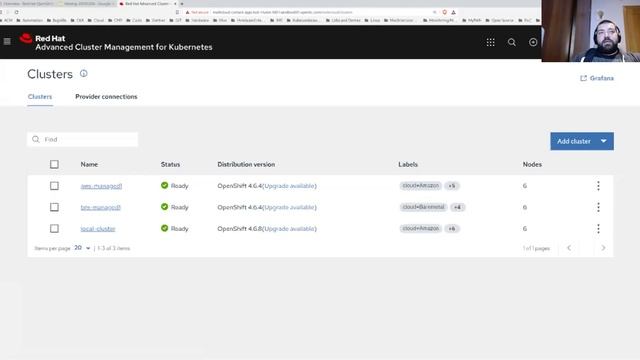The image size is (640, 360).
Task: Go to previous page arrow in pagination
Action: tap(569, 248)
